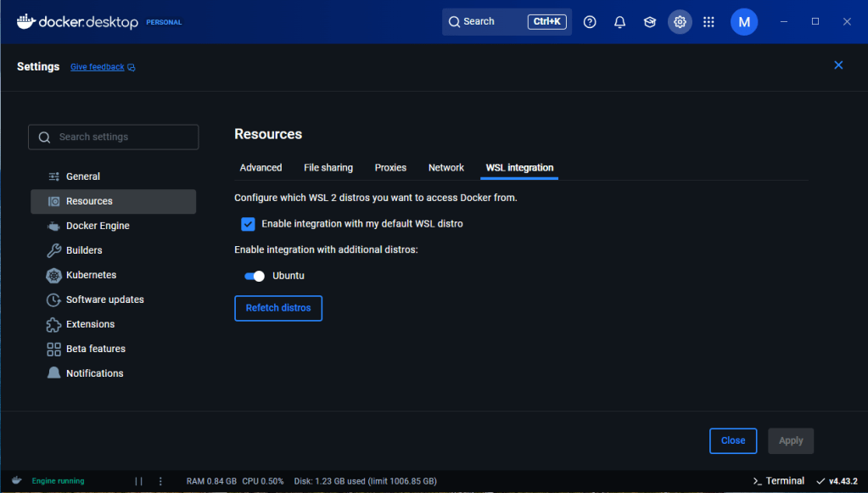868x493 pixels.
Task: Pause the Docker engine from status bar
Action: tap(138, 481)
